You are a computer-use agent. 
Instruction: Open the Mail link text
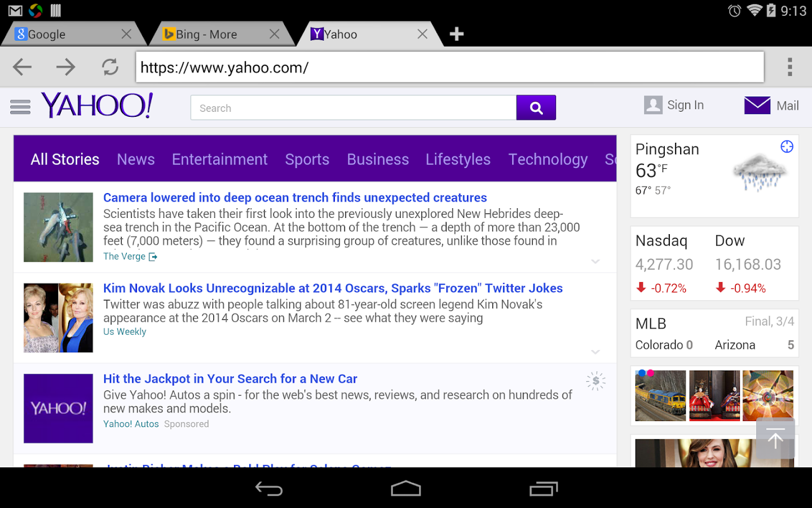(787, 106)
